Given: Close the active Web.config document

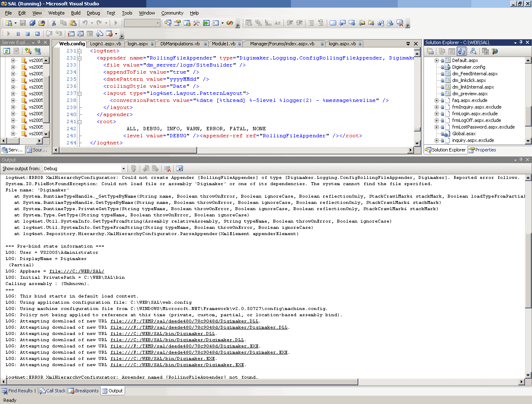Looking at the screenshot, I should 416,43.
